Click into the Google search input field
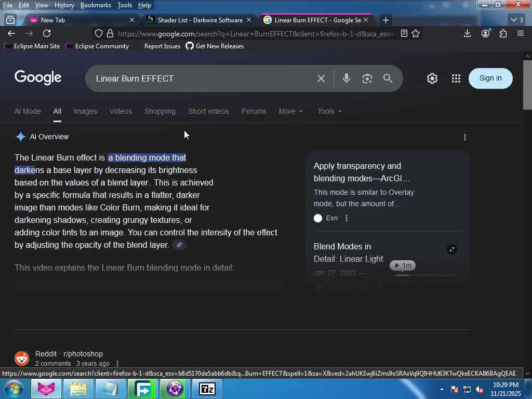This screenshot has width=532, height=399. (204, 79)
